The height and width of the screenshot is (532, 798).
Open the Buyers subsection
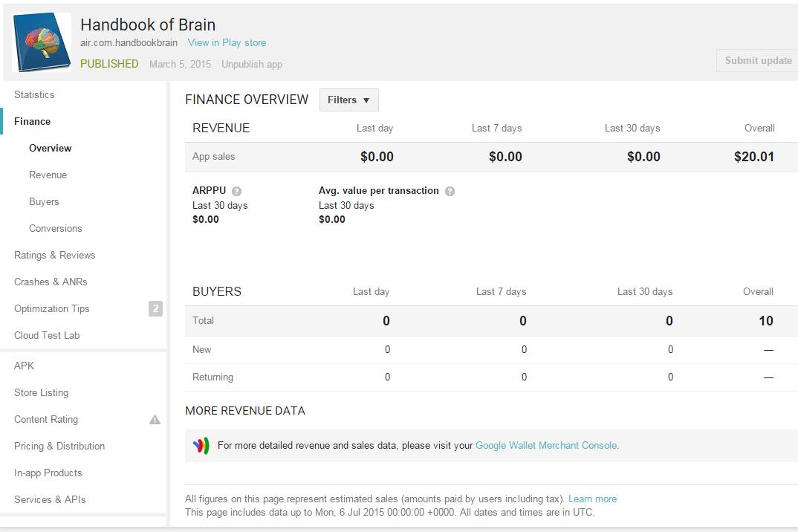44,201
